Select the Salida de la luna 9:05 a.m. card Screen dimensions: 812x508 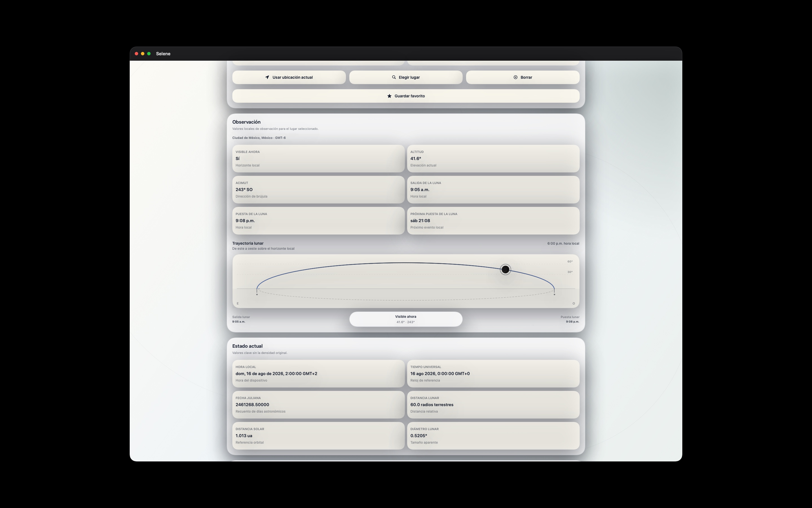(x=493, y=189)
